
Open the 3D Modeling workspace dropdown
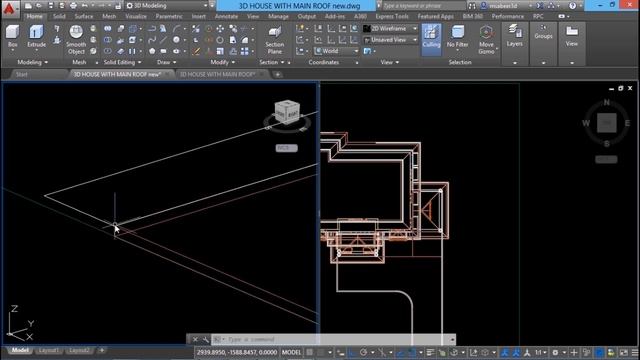[167, 6]
